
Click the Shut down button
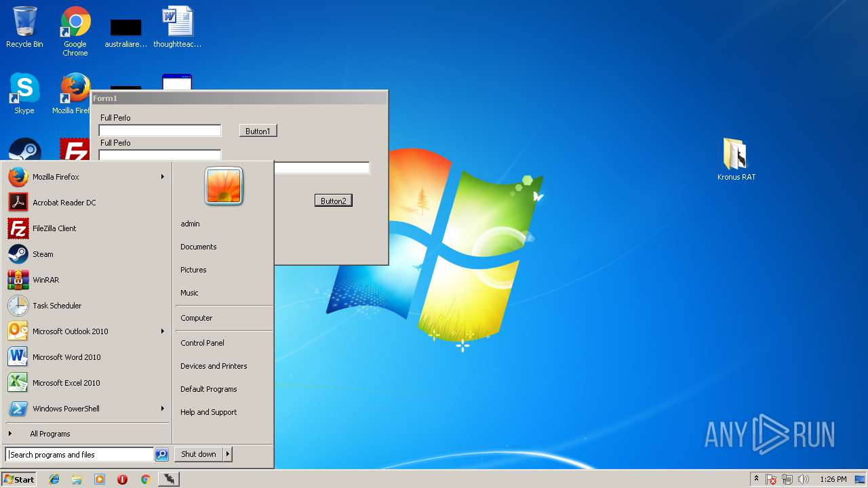point(199,454)
